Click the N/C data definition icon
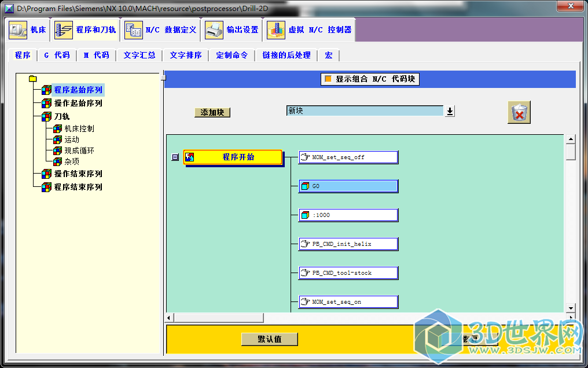Screen dimensions: 588x368 point(134,30)
